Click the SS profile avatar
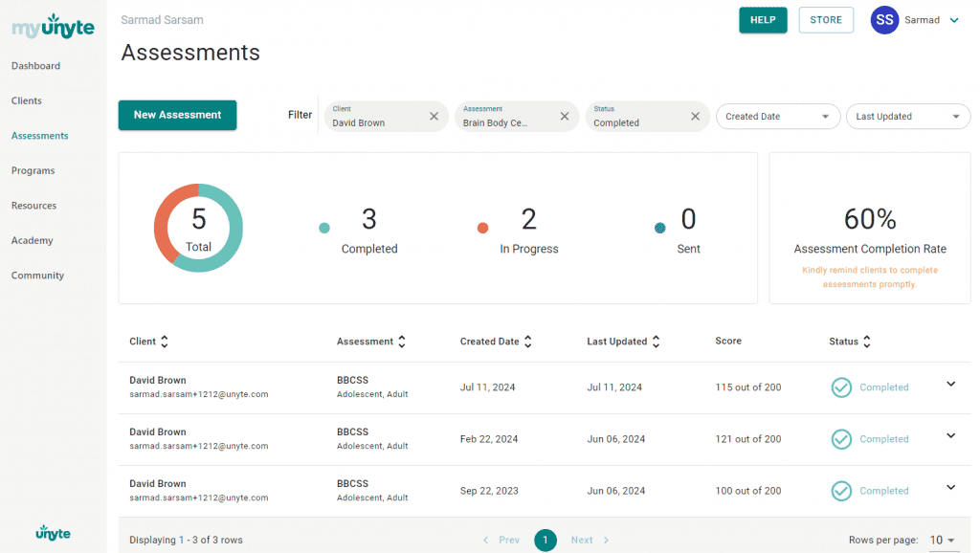Image resolution: width=980 pixels, height=553 pixels. coord(884,19)
